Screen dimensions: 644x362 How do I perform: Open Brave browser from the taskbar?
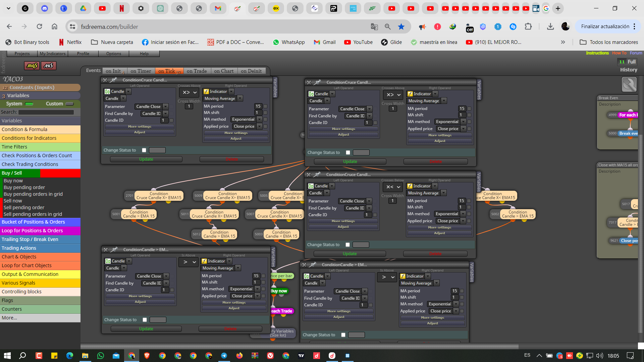point(147,356)
